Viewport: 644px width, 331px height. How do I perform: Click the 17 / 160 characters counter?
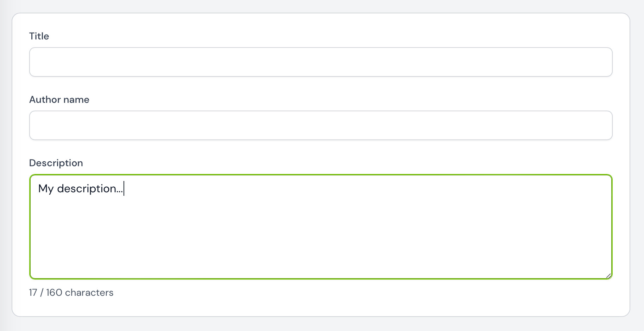pyautogui.click(x=71, y=292)
